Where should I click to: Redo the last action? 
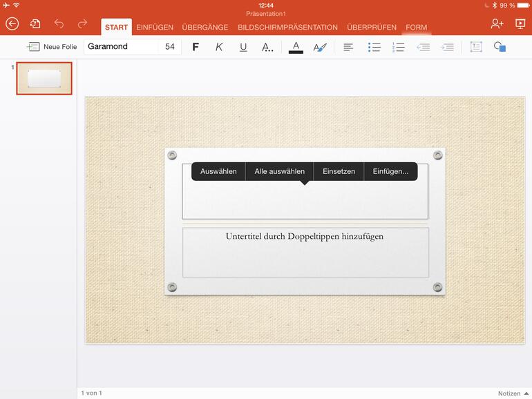click(82, 24)
